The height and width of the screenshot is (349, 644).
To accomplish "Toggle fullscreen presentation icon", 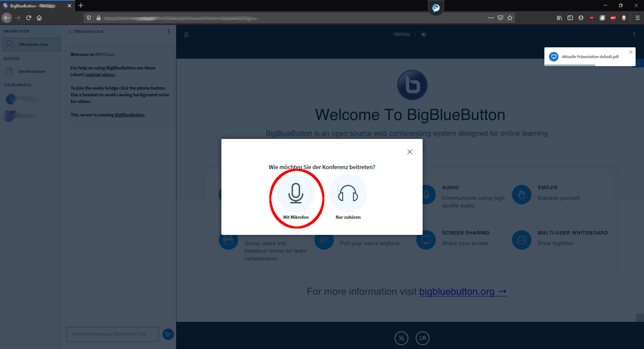I will (640, 317).
